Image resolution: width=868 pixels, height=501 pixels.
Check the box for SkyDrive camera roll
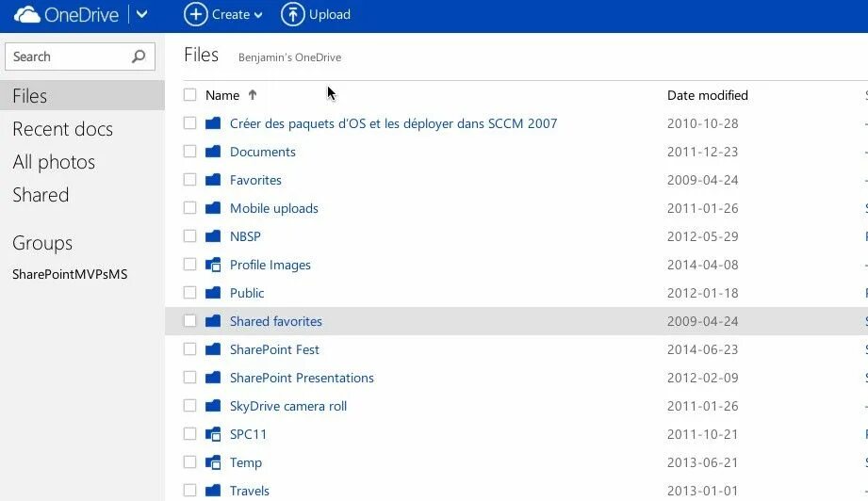click(189, 405)
